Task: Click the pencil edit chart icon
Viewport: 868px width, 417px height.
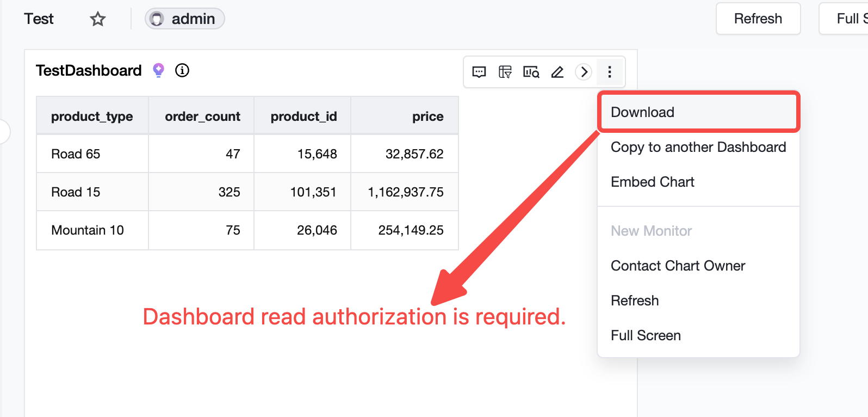Action: (x=557, y=72)
